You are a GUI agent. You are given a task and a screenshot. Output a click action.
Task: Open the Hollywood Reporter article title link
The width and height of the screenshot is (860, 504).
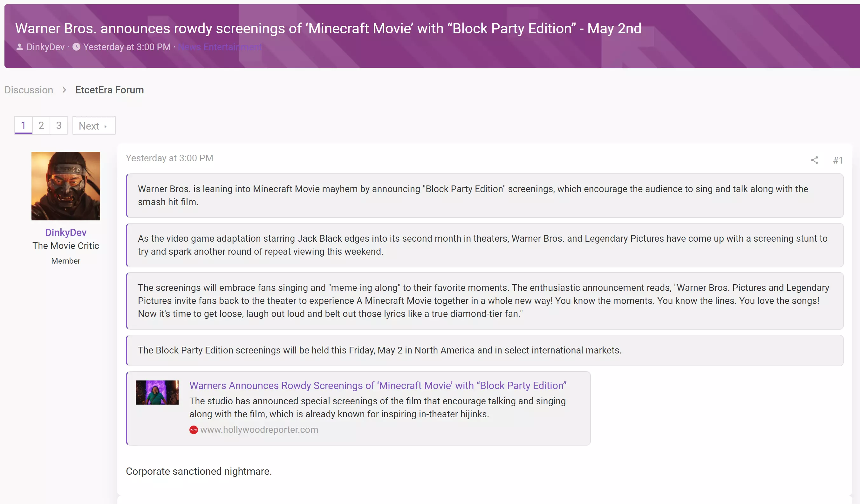(378, 385)
